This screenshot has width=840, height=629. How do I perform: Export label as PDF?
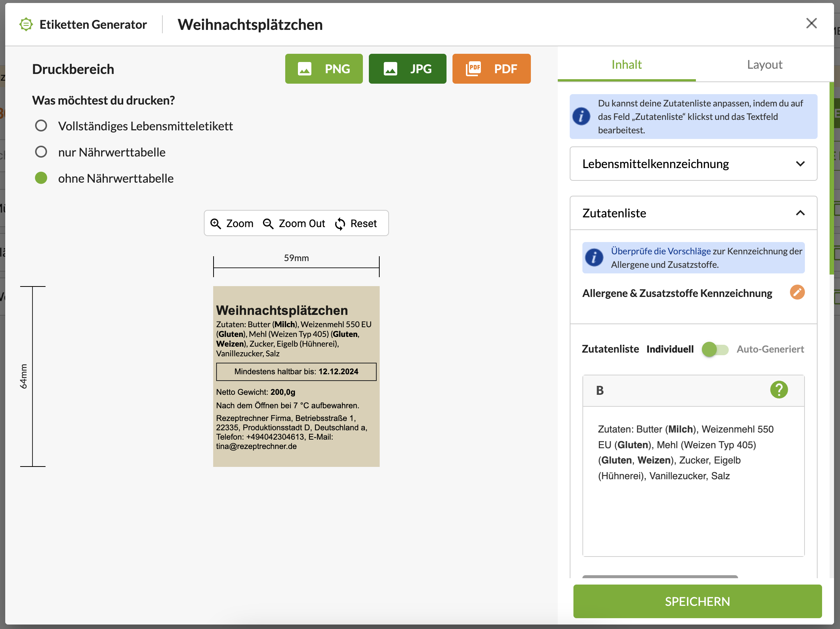click(491, 69)
